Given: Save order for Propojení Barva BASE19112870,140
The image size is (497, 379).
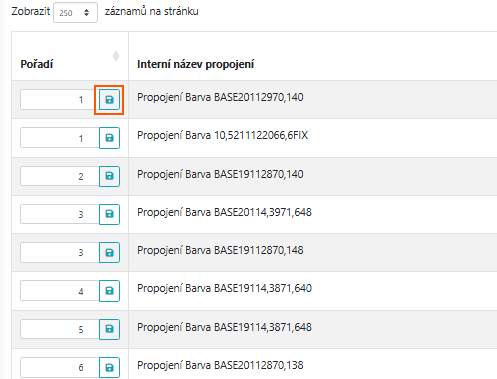Looking at the screenshot, I should click(109, 176).
